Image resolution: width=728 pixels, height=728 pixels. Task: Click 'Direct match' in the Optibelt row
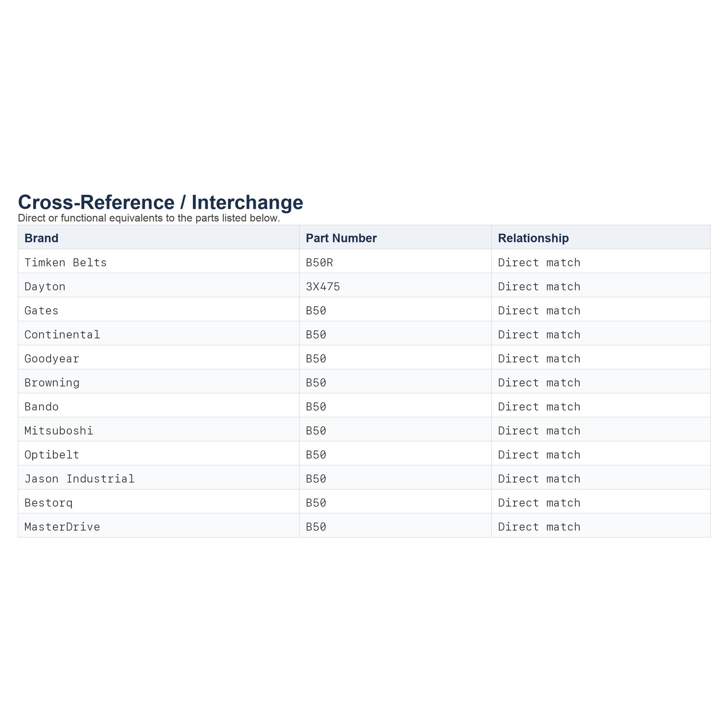[x=539, y=455]
